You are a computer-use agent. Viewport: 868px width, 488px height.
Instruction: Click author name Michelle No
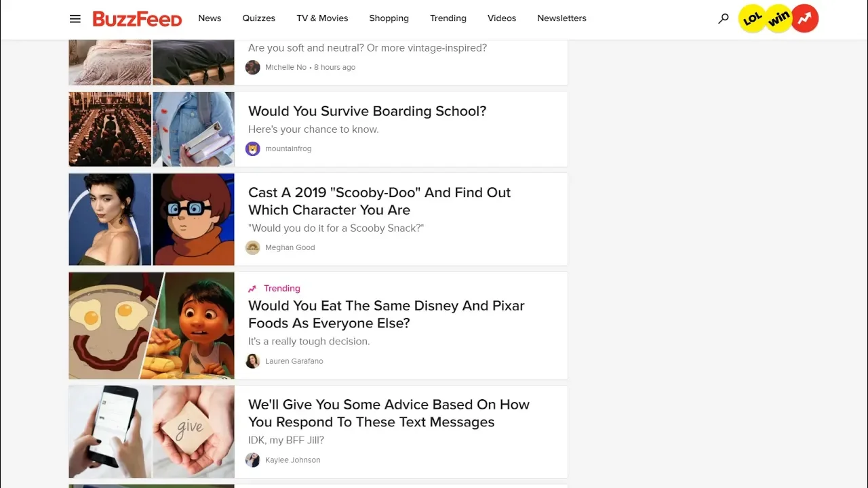click(285, 67)
